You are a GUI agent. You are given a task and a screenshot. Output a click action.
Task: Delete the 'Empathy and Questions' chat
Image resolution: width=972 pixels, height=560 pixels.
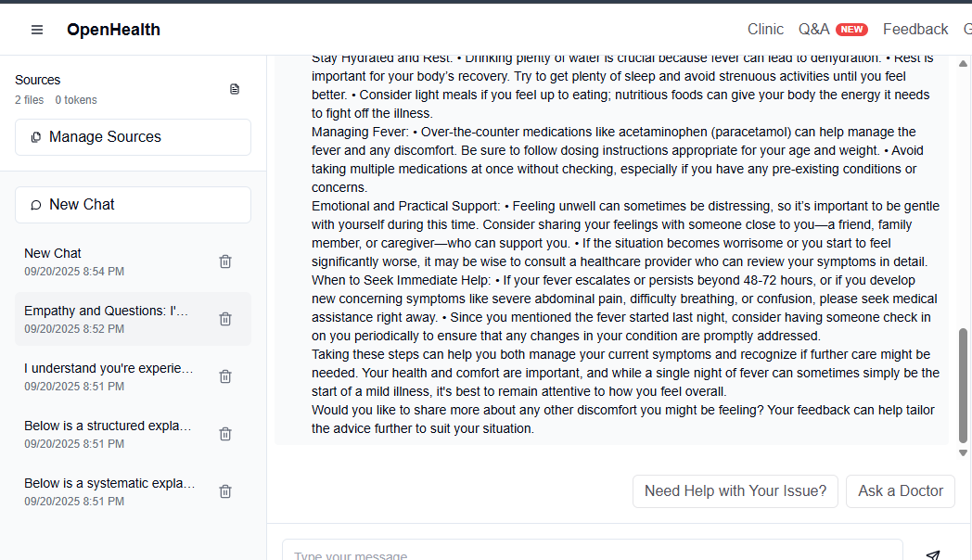(225, 319)
